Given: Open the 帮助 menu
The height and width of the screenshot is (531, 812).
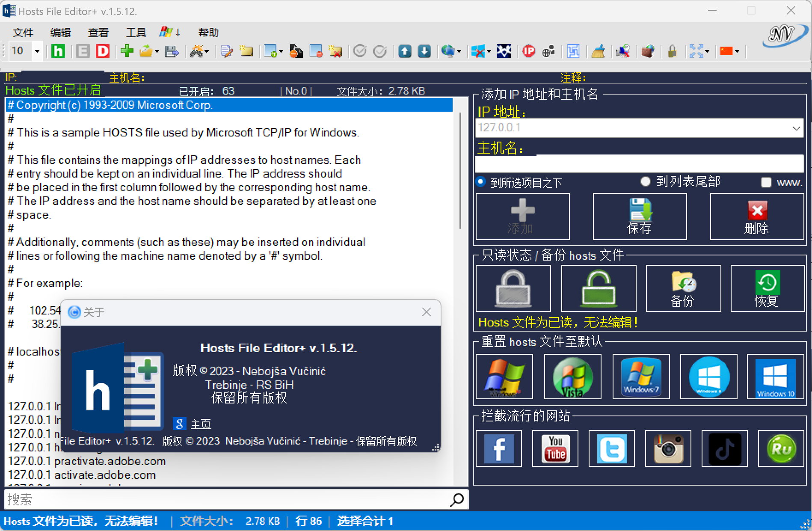Looking at the screenshot, I should pyautogui.click(x=209, y=33).
